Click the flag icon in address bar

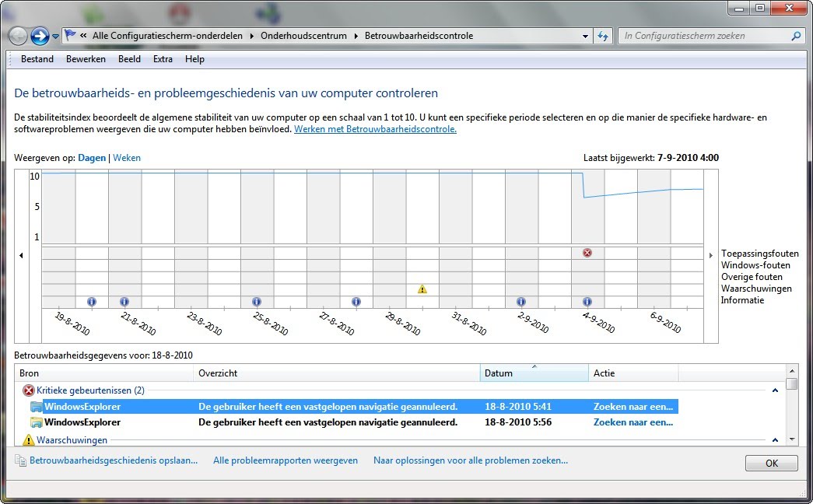(x=69, y=35)
